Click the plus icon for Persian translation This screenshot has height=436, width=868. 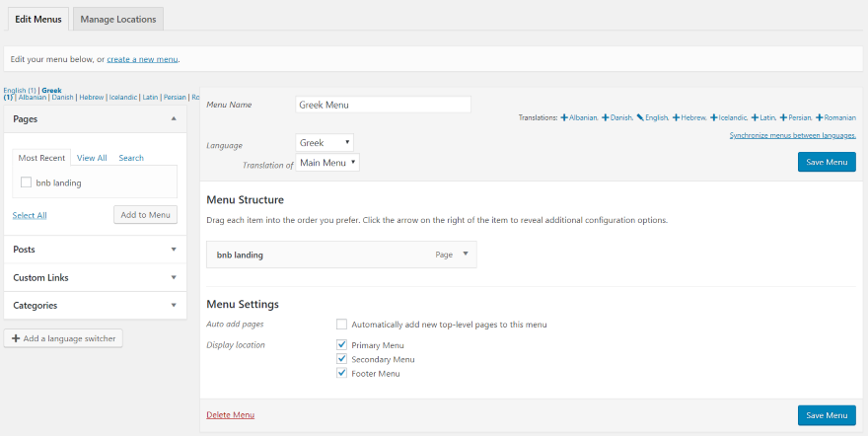click(x=783, y=117)
